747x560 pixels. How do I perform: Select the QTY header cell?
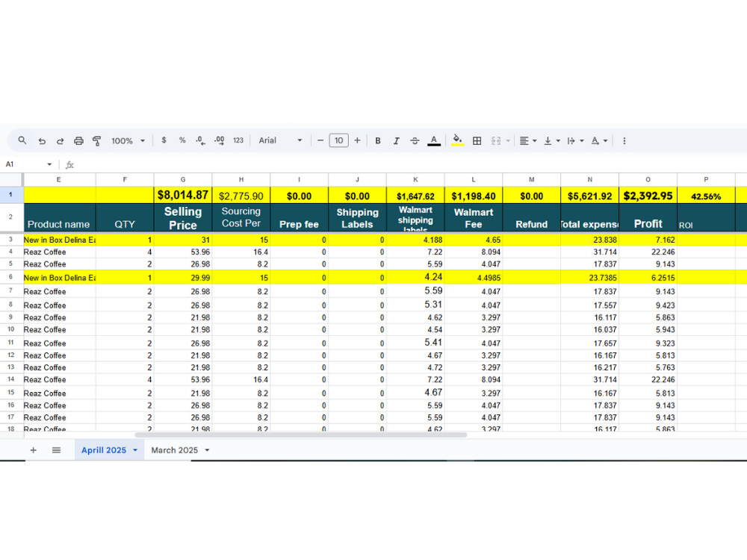pyautogui.click(x=125, y=217)
